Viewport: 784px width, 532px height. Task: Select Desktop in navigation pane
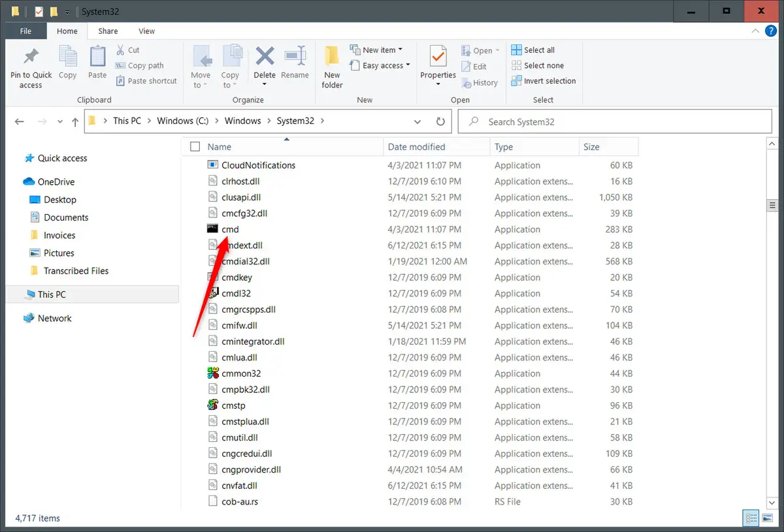(60, 200)
